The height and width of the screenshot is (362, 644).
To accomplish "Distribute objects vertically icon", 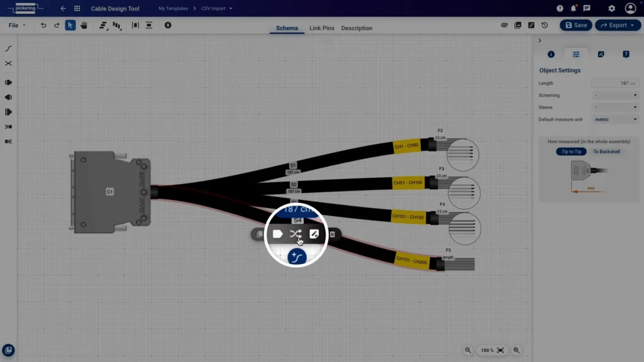I will coord(148,25).
